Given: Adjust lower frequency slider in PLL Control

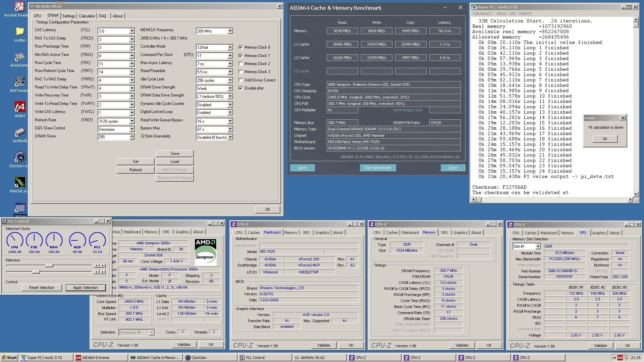Looking at the screenshot, I should [36, 272].
